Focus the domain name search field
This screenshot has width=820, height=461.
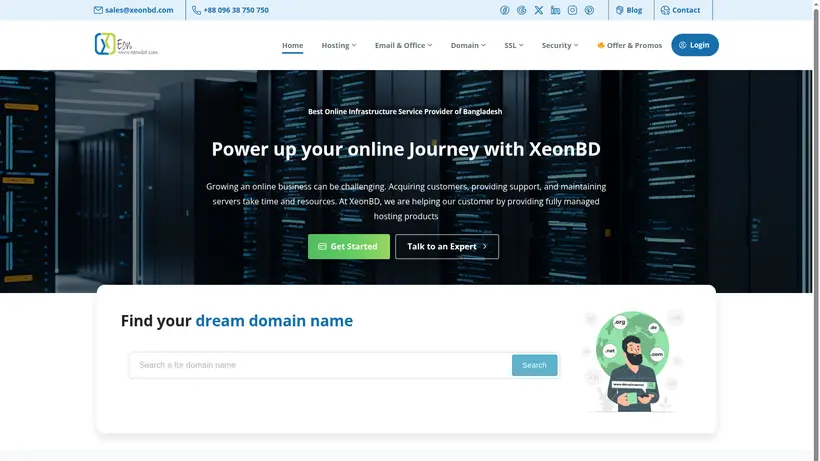(321, 365)
